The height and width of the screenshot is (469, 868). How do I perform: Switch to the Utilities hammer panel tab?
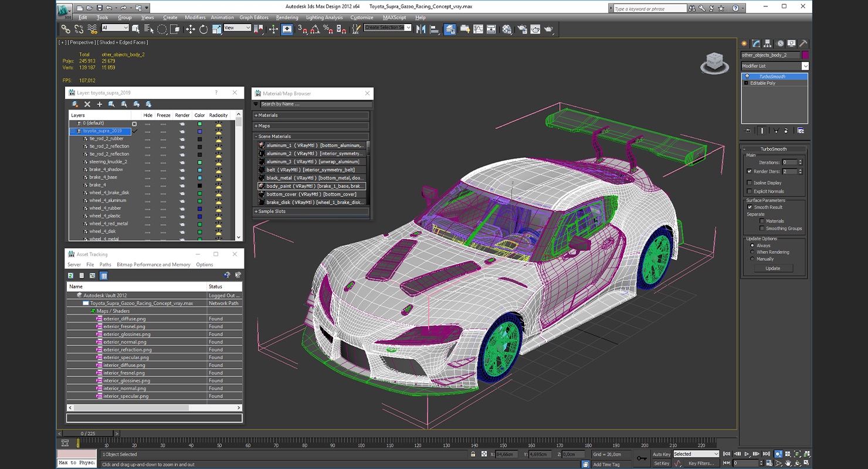803,43
